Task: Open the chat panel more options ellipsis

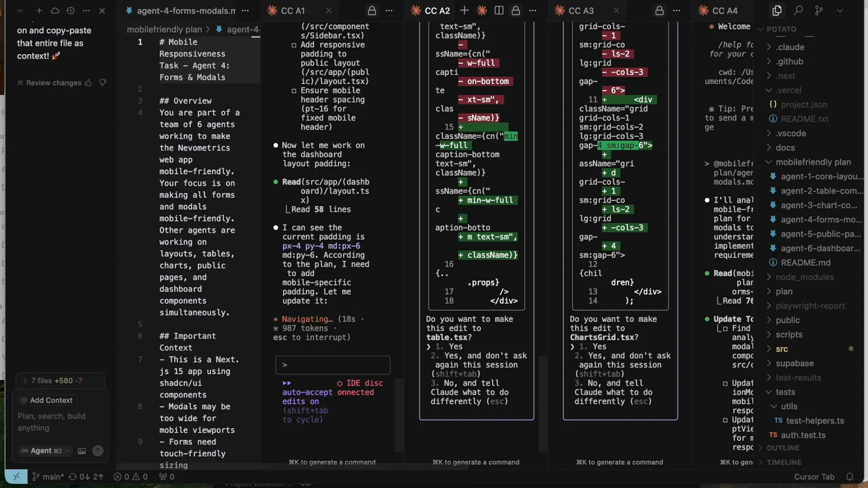Action: pyautogui.click(x=86, y=11)
